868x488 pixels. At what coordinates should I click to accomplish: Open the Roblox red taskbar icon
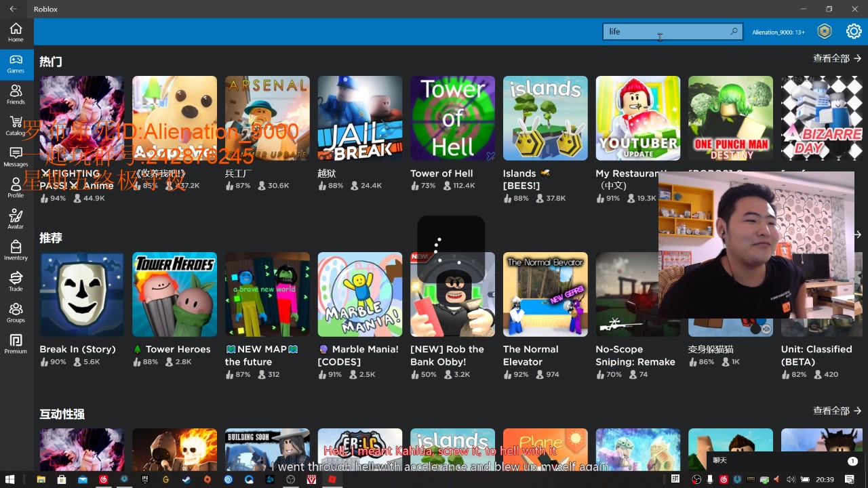tap(332, 479)
